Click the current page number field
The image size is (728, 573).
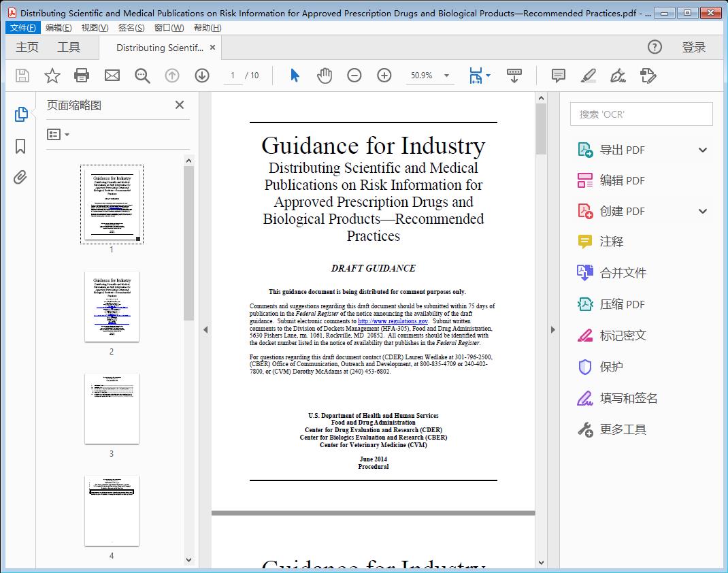tap(233, 76)
